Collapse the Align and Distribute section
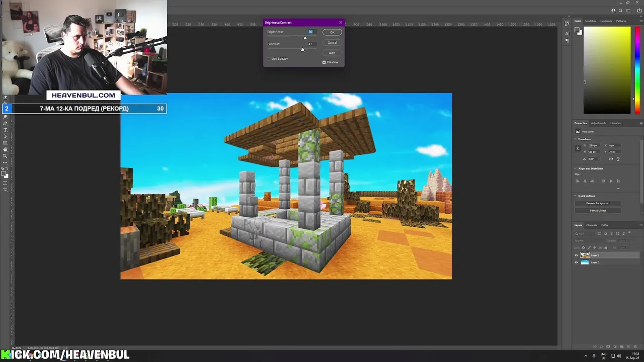Screen dimensions: 644x362 (575, 168)
